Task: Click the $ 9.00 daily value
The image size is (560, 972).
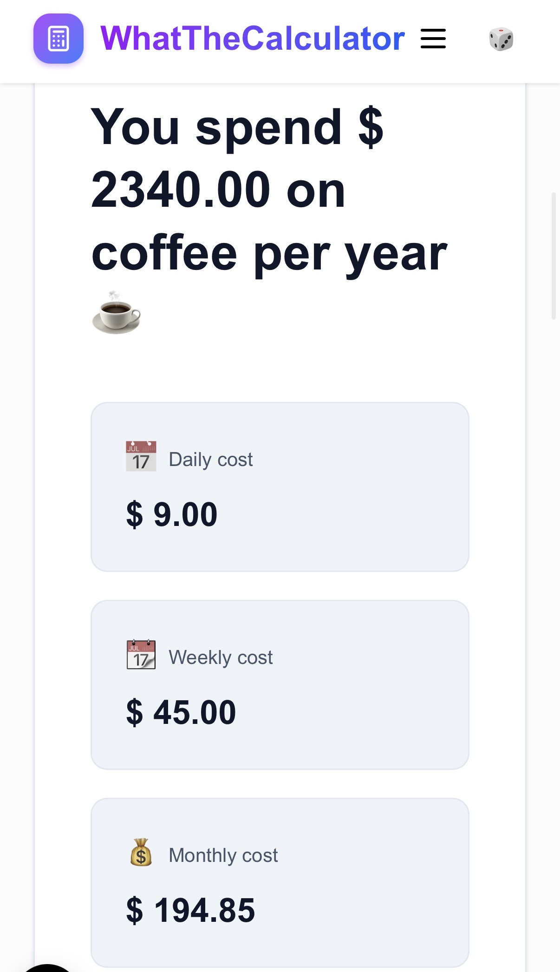Action: point(173,513)
